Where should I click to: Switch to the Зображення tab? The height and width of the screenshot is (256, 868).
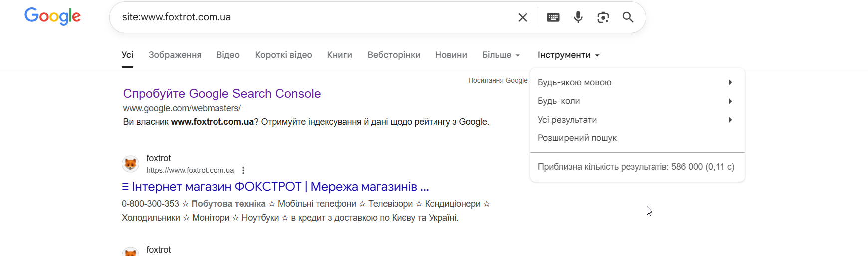(x=175, y=55)
